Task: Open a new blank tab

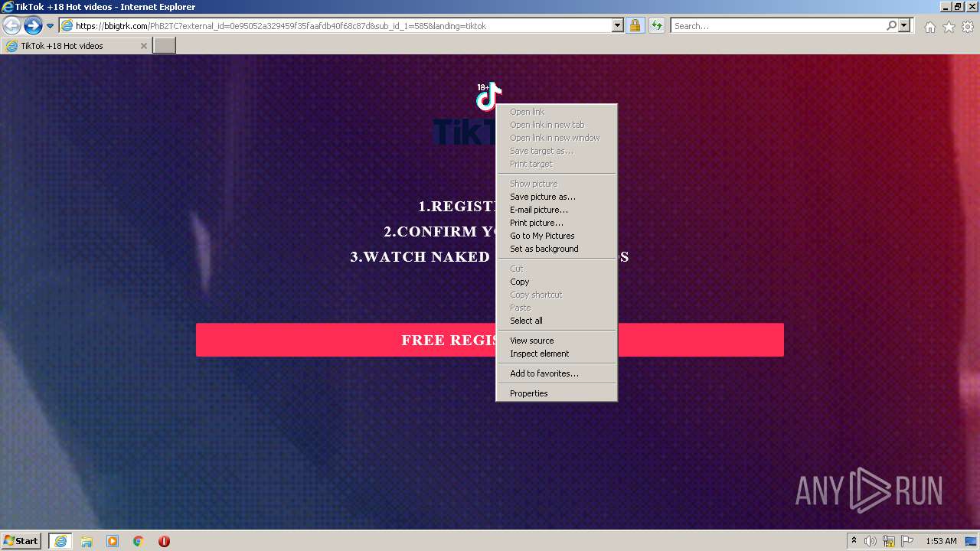Action: point(165,46)
